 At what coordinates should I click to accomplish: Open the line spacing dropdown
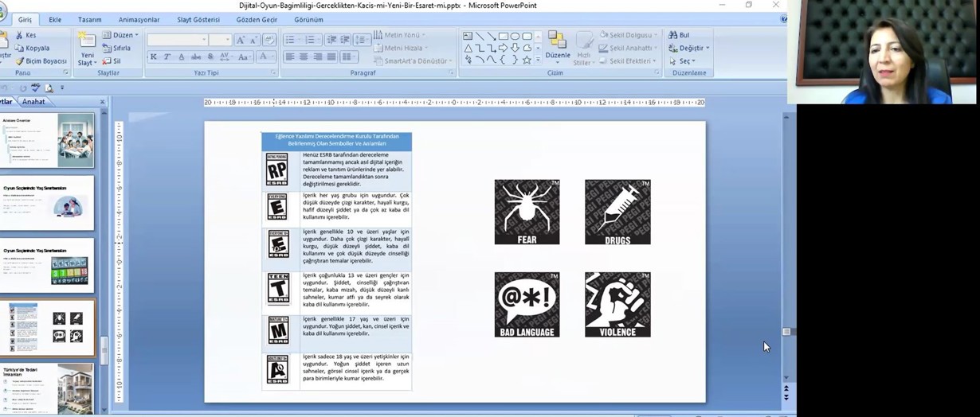363,40
